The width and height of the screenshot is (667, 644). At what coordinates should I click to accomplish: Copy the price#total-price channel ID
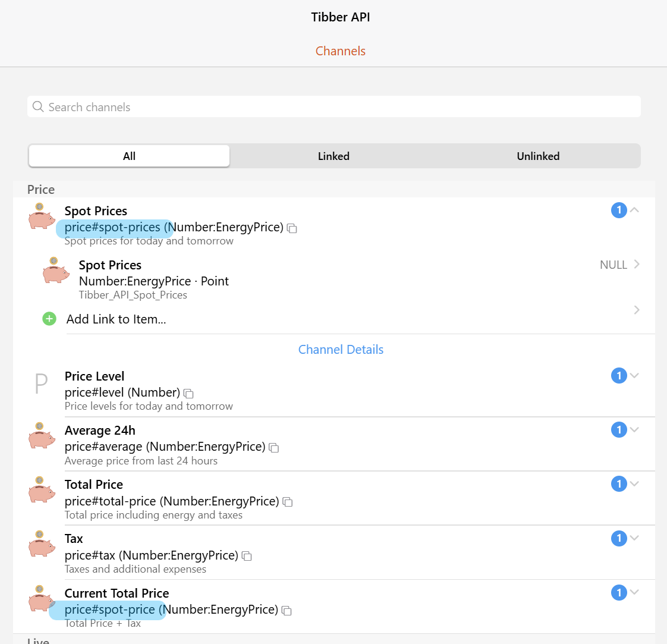pyautogui.click(x=288, y=502)
